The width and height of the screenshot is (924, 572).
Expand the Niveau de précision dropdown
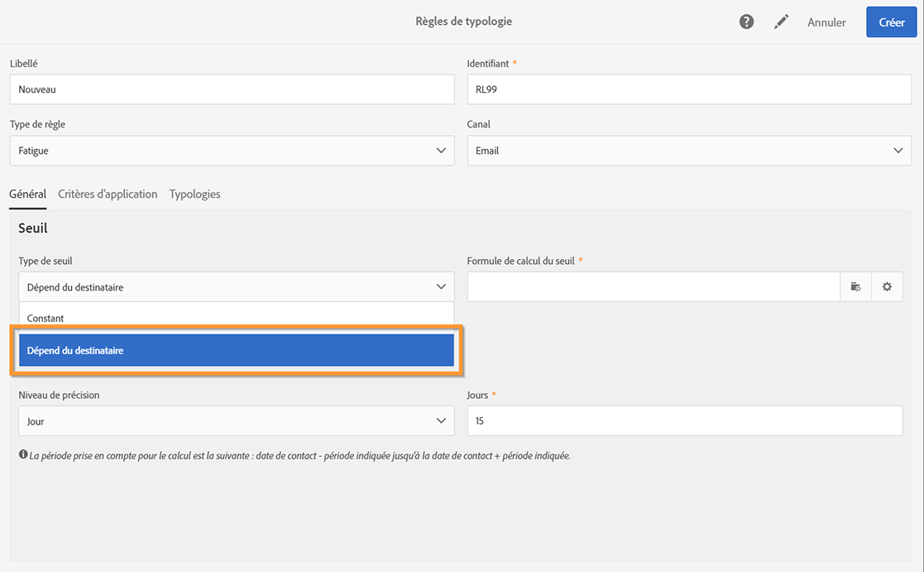tap(236, 421)
